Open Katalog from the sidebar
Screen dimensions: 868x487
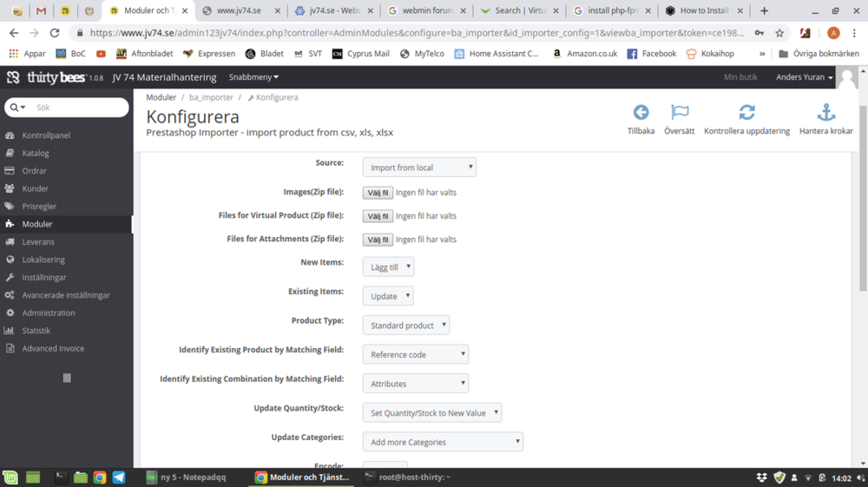(x=36, y=153)
